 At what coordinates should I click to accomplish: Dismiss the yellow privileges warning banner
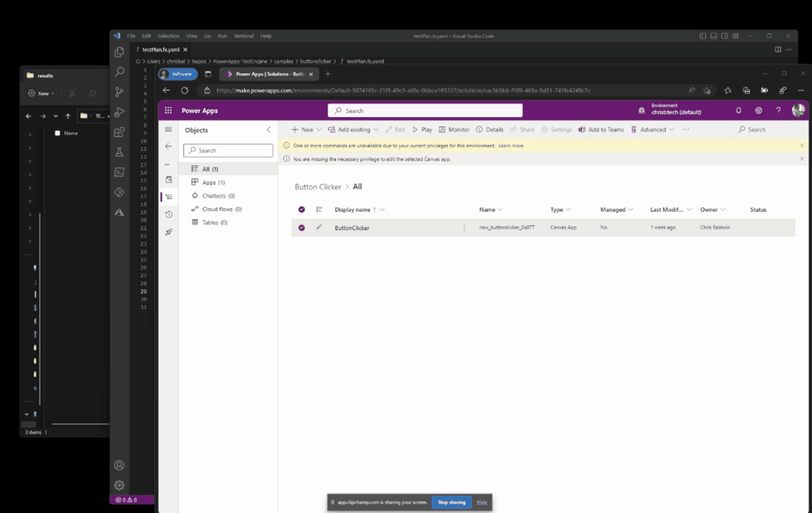[801, 146]
